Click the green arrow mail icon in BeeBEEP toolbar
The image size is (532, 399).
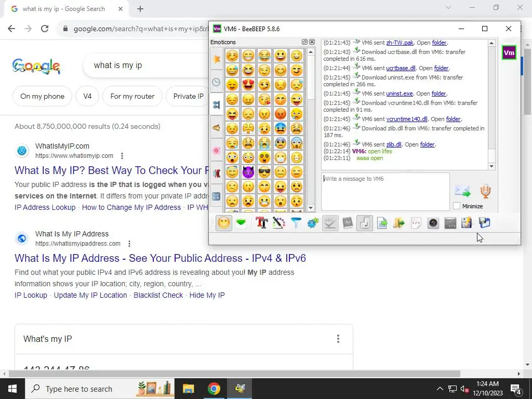(x=241, y=223)
